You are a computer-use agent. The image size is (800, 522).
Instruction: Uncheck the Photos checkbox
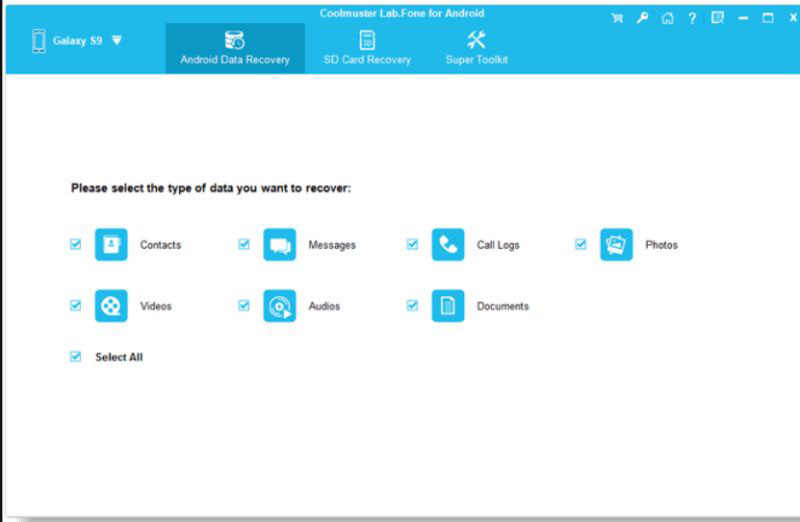581,244
